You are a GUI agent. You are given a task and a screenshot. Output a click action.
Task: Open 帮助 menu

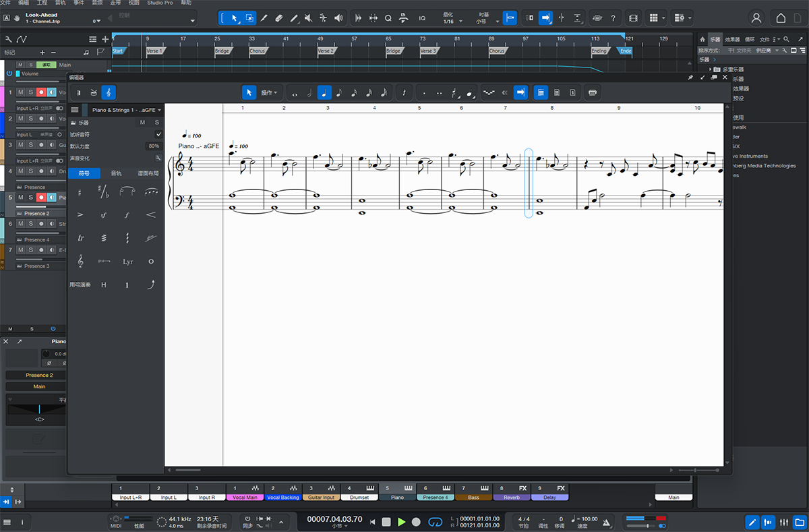186,3
